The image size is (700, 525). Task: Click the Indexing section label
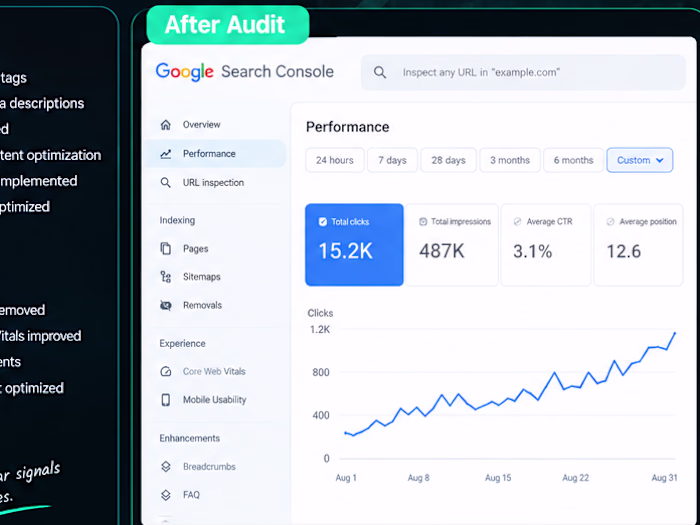click(x=177, y=221)
